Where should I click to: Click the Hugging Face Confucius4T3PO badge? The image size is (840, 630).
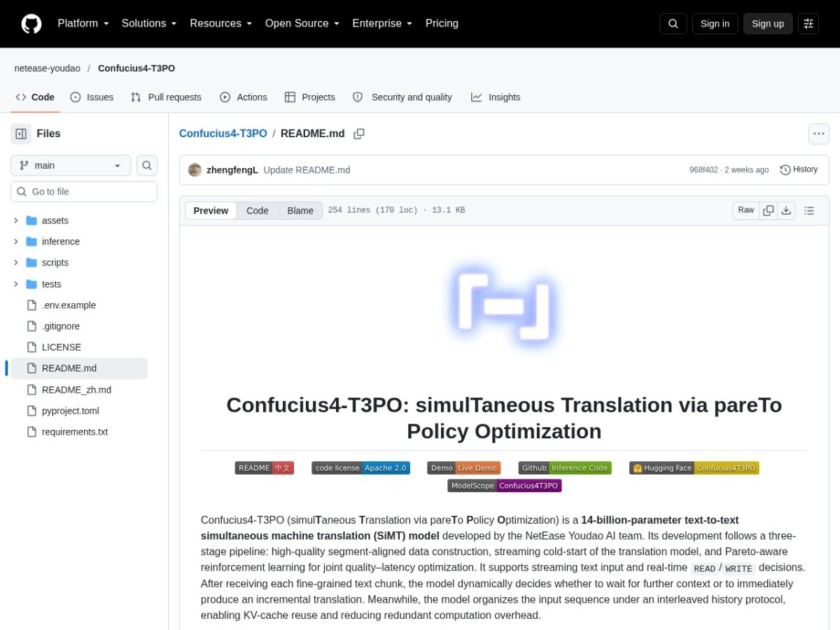coord(694,468)
